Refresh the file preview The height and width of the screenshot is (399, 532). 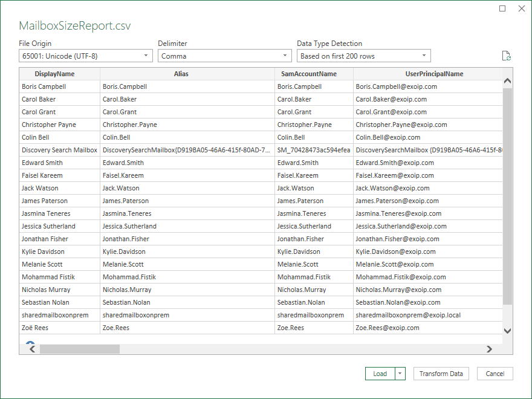click(x=507, y=55)
